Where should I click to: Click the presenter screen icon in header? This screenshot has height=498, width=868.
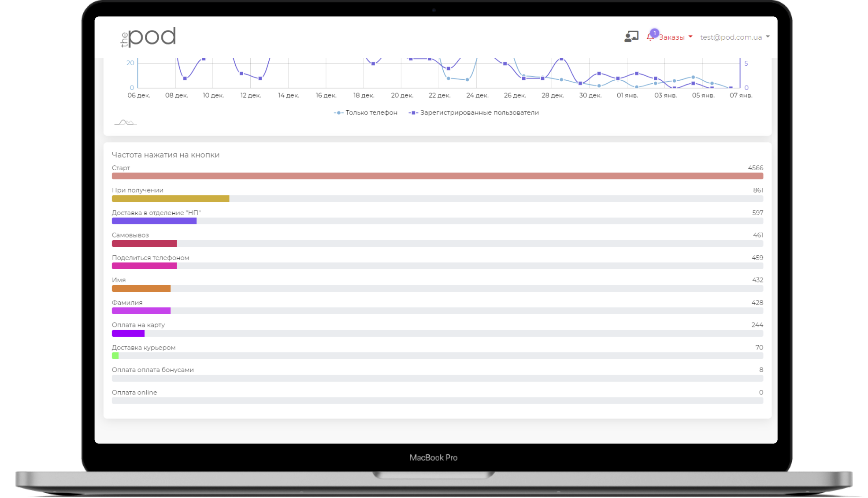click(631, 37)
